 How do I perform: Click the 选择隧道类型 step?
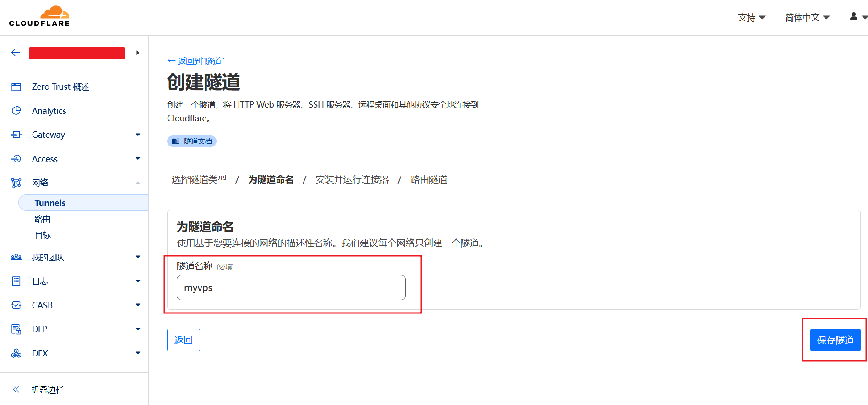pos(199,180)
